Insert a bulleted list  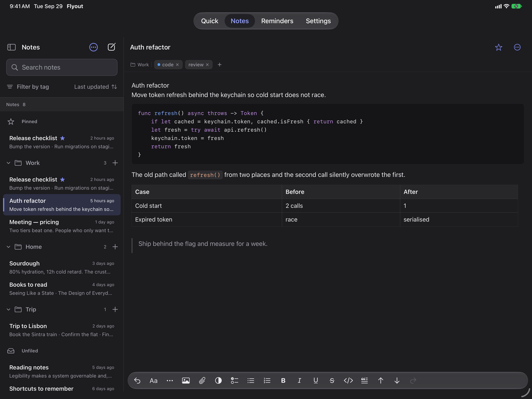(x=251, y=381)
